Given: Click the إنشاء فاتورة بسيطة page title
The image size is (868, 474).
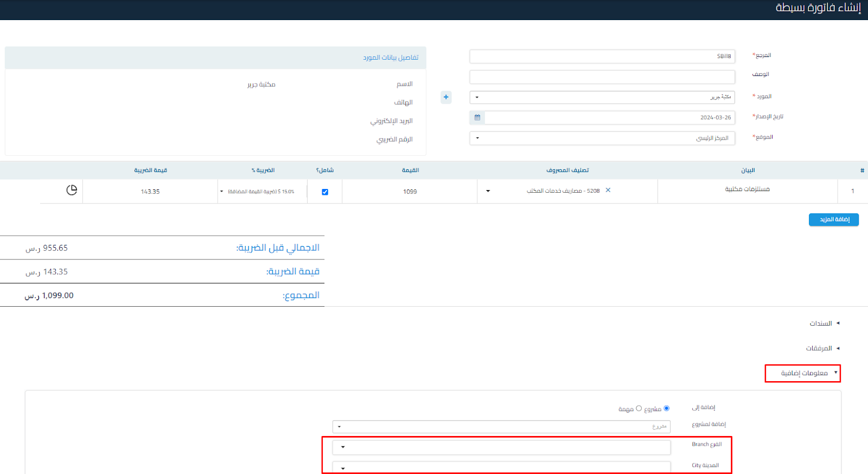Looking at the screenshot, I should [x=818, y=8].
